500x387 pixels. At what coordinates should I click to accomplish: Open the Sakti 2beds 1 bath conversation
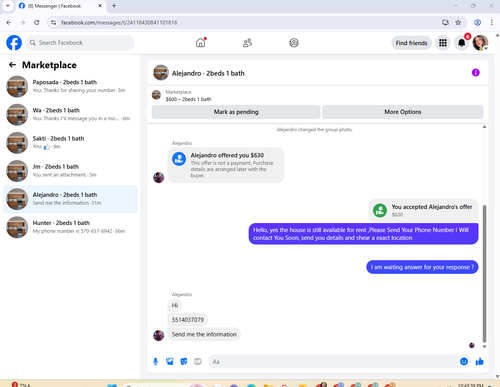(x=70, y=143)
